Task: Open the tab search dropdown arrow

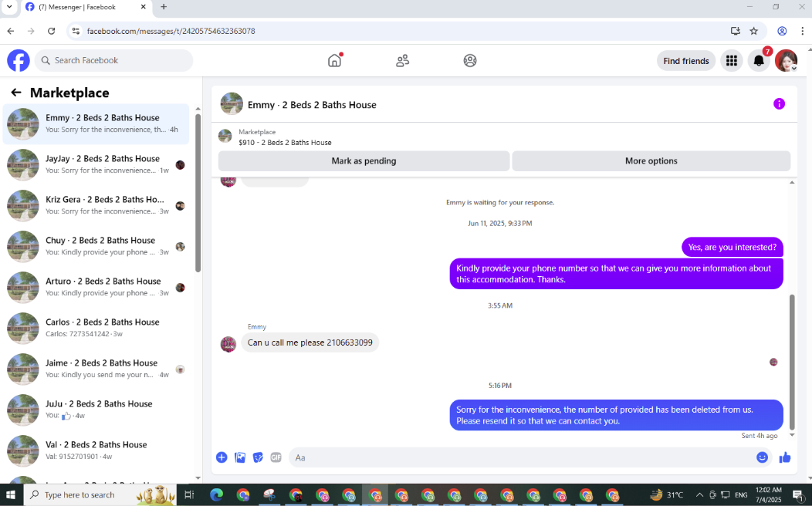Action: tap(9, 7)
